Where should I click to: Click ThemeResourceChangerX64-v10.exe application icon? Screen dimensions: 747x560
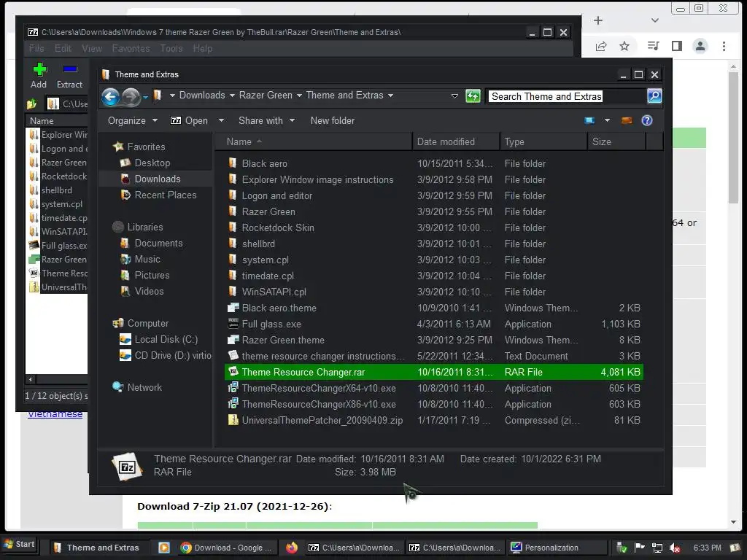[x=233, y=388]
